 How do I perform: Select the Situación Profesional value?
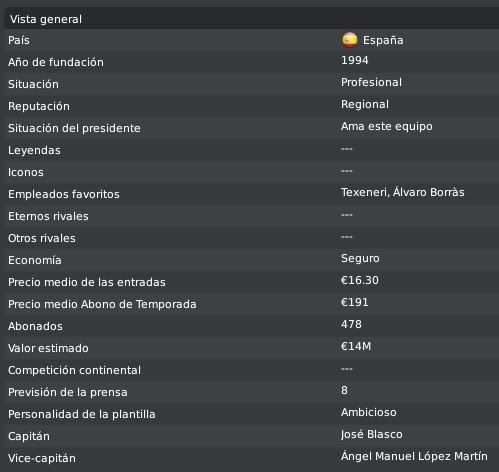(x=371, y=82)
